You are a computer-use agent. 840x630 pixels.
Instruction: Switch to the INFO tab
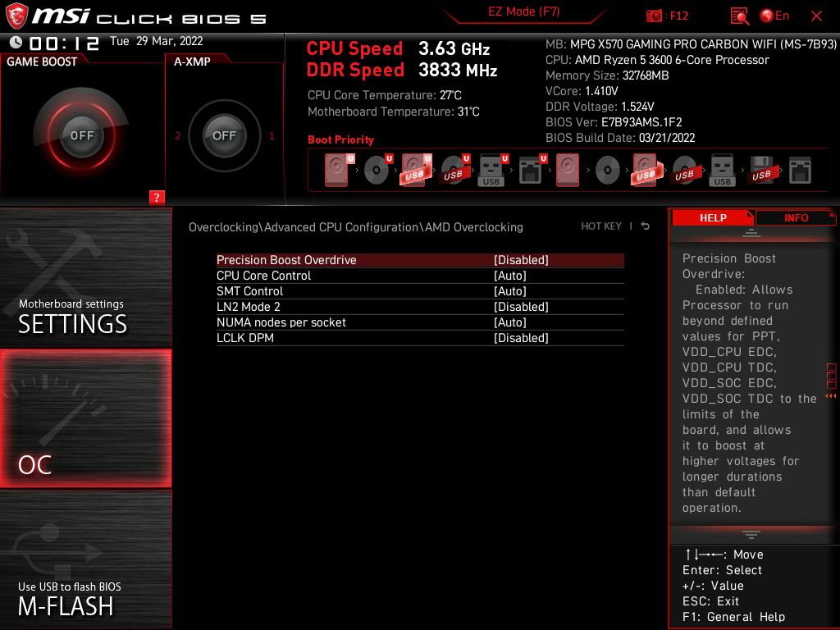796,217
